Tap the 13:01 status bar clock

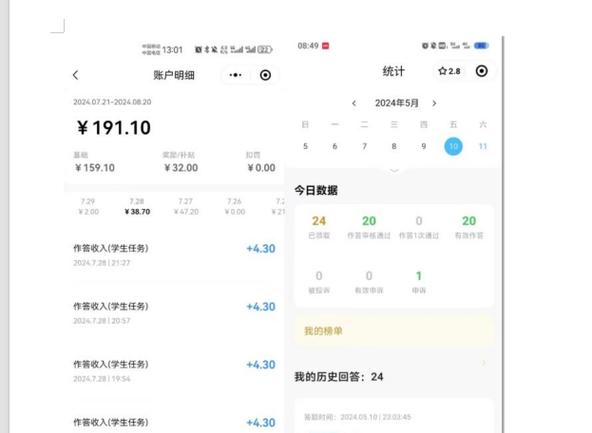(172, 50)
